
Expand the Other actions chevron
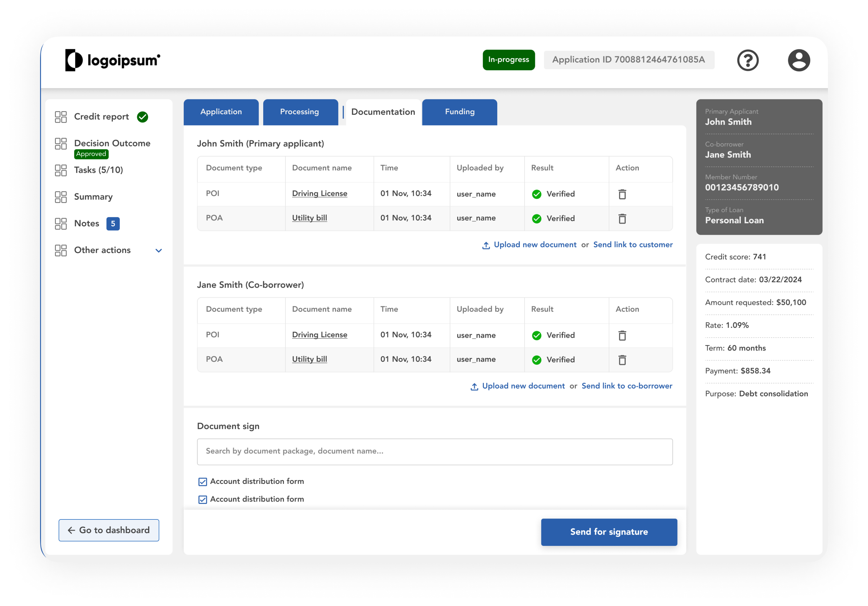click(x=159, y=250)
